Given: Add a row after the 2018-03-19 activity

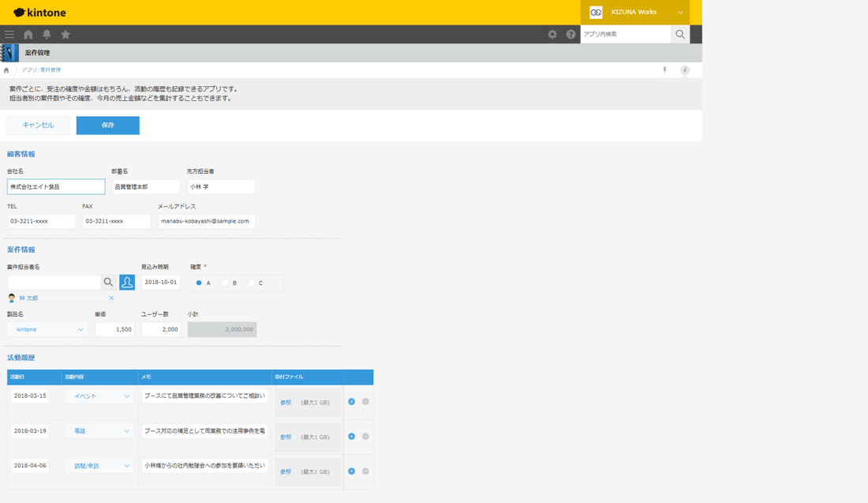Looking at the screenshot, I should 351,437.
